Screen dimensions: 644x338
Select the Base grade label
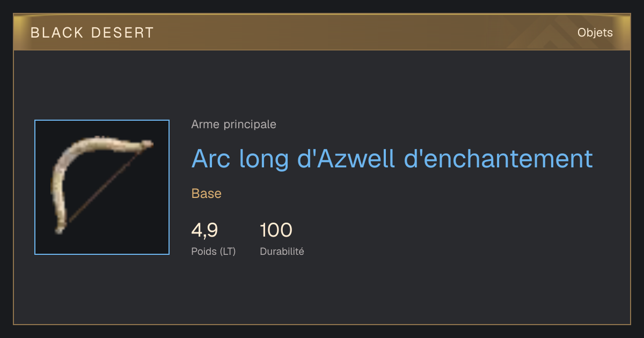(x=206, y=194)
